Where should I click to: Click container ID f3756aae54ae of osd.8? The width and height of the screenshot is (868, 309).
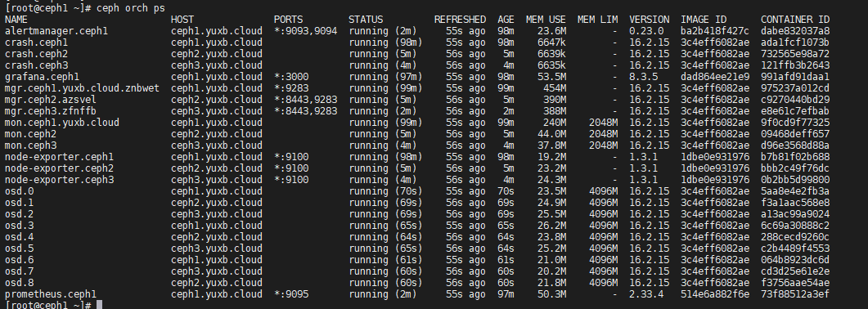[795, 283]
